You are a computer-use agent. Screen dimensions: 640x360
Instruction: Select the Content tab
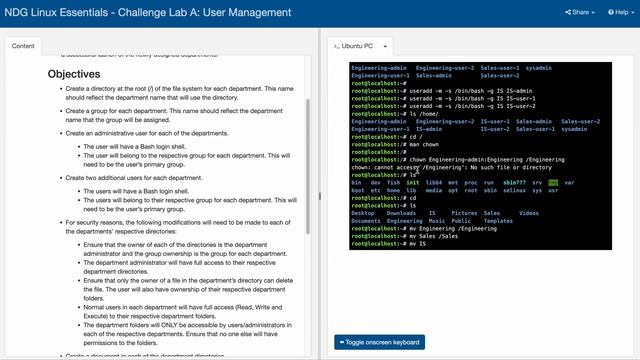(23, 46)
